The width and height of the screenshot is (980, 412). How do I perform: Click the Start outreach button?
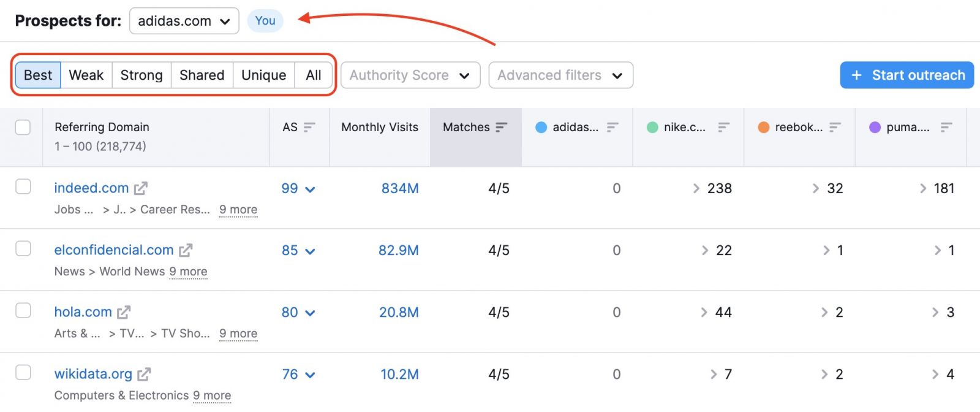(907, 75)
